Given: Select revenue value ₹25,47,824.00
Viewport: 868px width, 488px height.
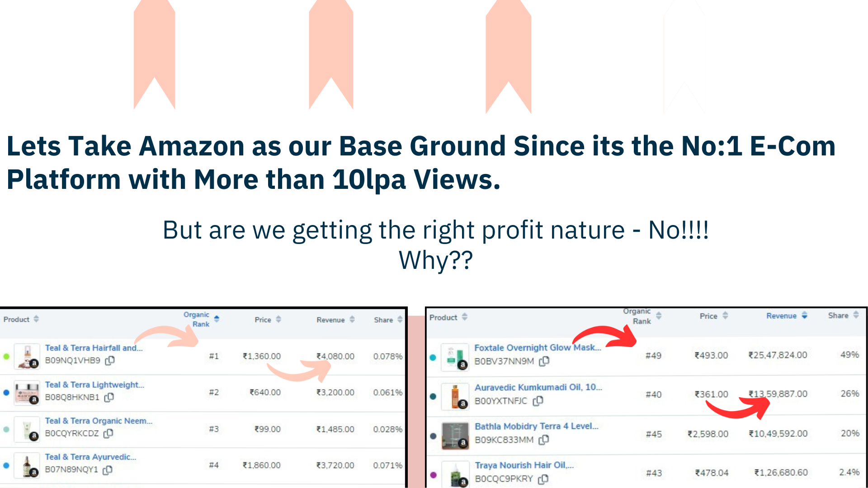Looking at the screenshot, I should (778, 355).
